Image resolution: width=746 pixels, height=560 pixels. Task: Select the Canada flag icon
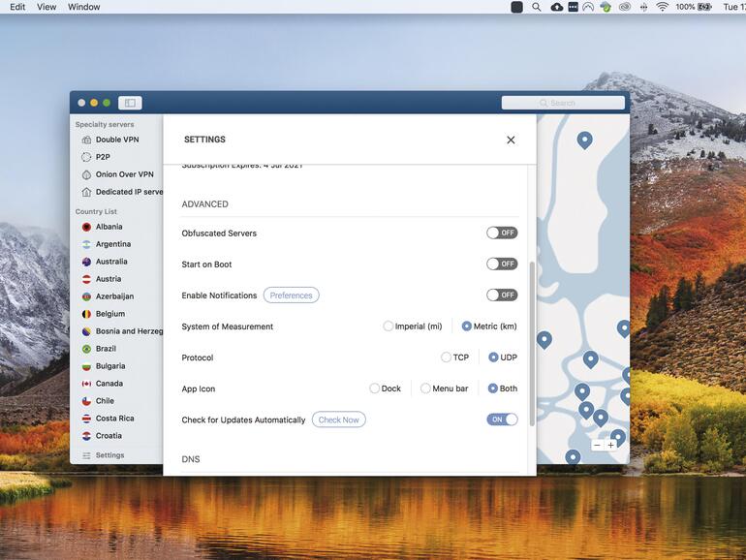(86, 384)
